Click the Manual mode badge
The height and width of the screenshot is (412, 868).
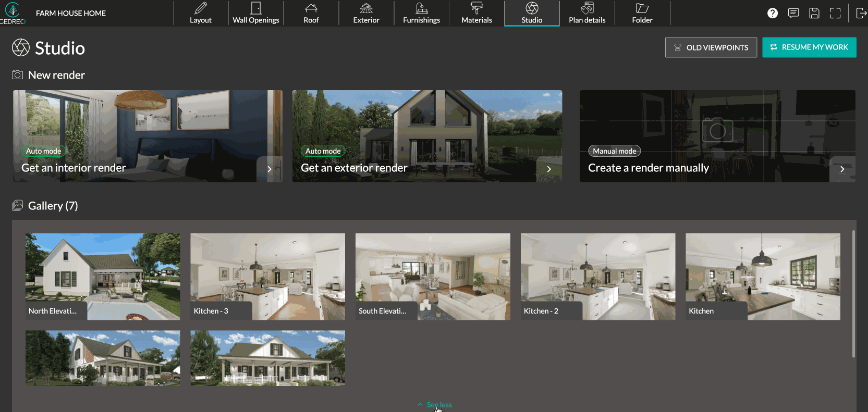tap(615, 151)
